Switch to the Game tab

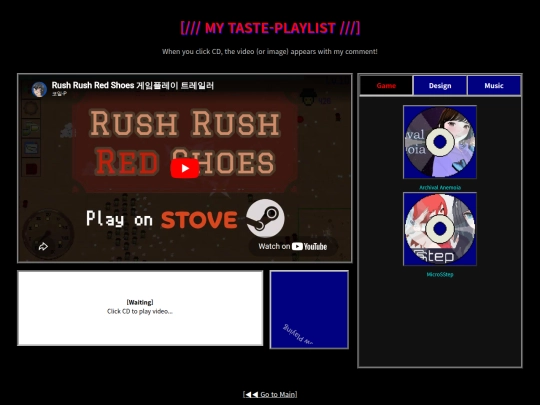(386, 85)
